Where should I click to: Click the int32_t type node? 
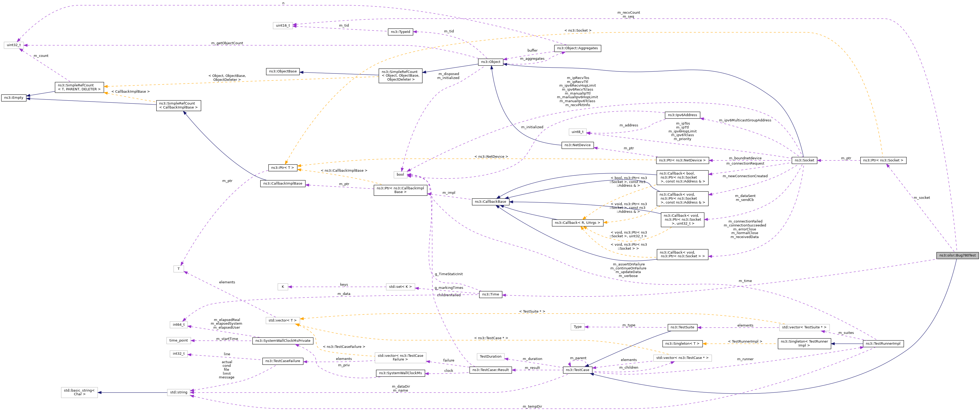pyautogui.click(x=179, y=354)
